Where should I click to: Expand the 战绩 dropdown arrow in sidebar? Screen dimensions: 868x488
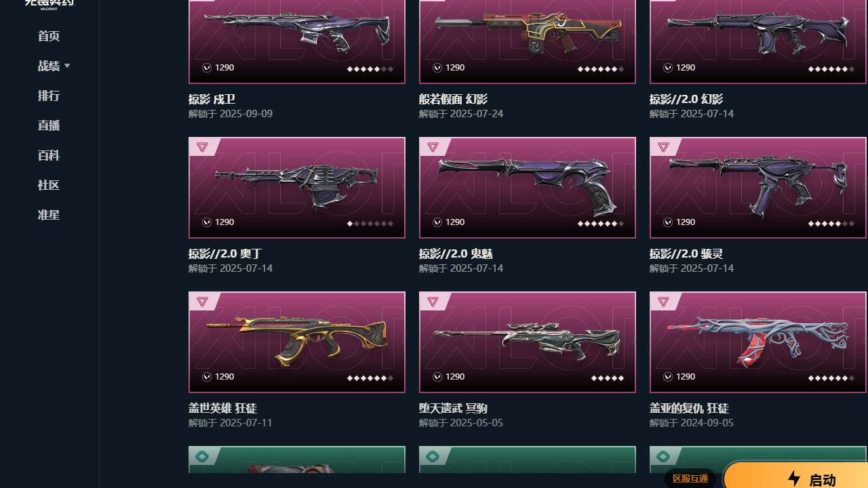[67, 66]
